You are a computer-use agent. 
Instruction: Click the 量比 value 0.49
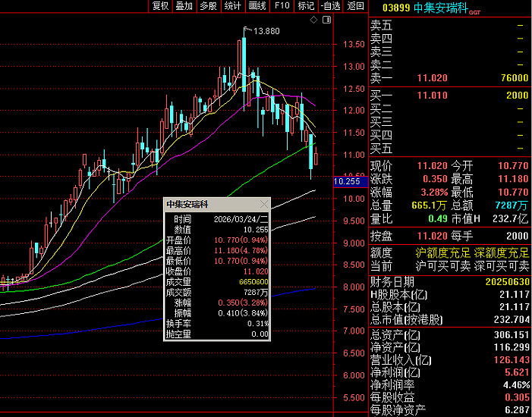coord(438,218)
